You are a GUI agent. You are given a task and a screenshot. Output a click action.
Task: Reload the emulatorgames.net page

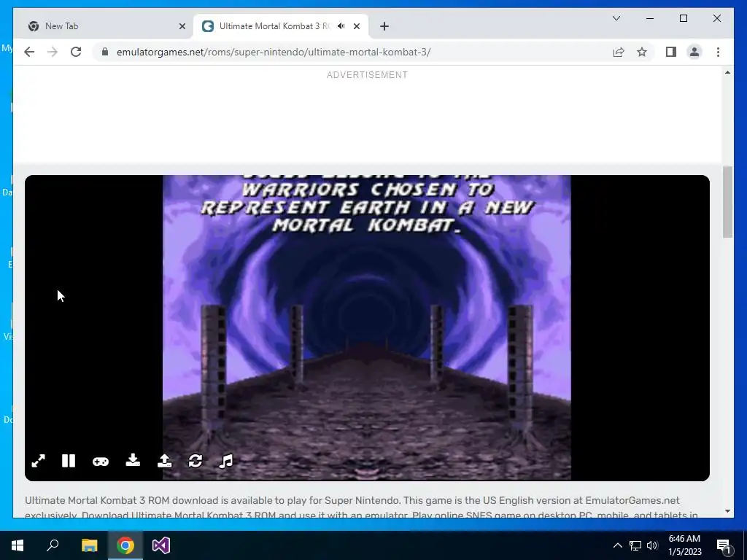[x=76, y=52]
